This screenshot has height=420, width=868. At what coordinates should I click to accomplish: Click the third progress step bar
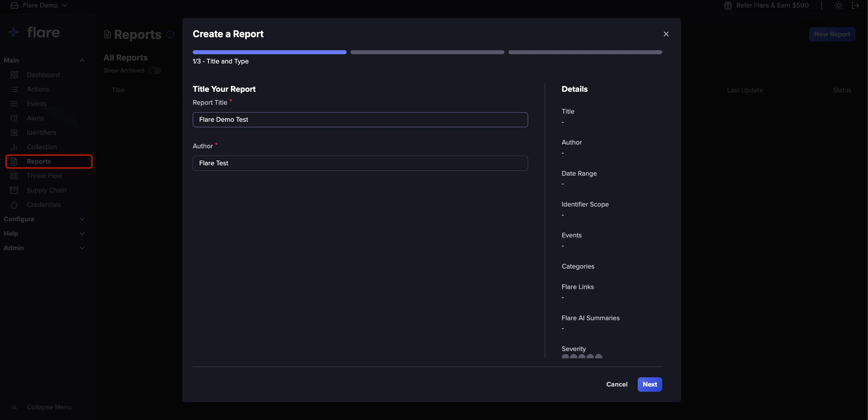[585, 52]
